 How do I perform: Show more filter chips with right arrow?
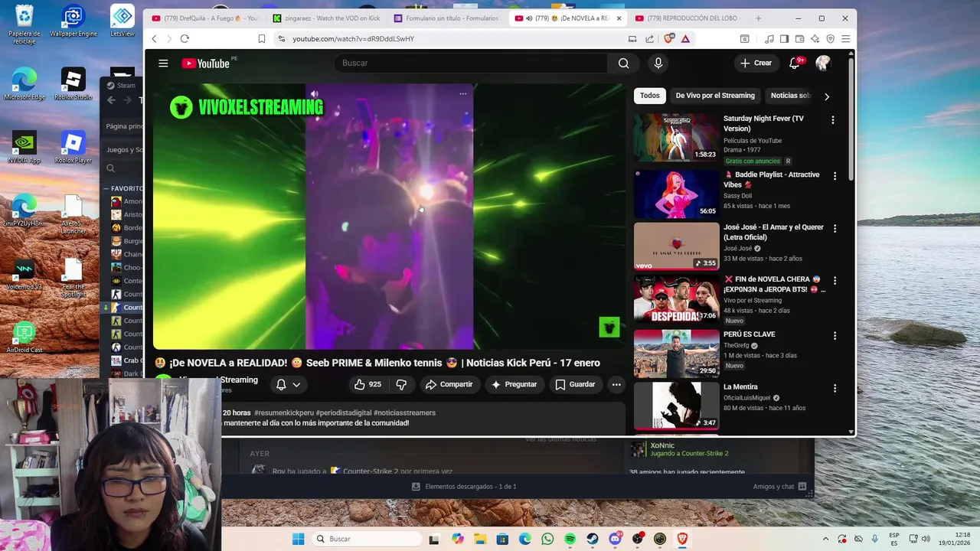click(x=826, y=96)
